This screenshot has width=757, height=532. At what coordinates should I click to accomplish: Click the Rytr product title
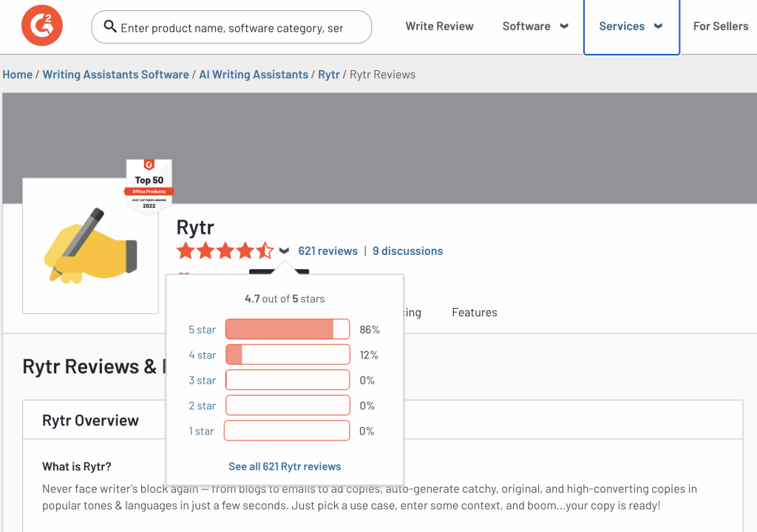pyautogui.click(x=195, y=228)
